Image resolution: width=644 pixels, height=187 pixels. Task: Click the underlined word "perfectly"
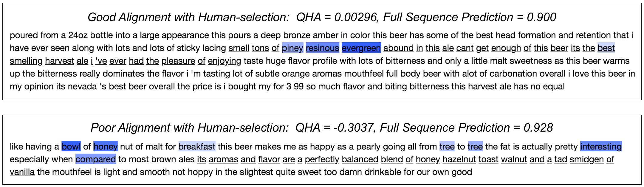click(x=322, y=159)
